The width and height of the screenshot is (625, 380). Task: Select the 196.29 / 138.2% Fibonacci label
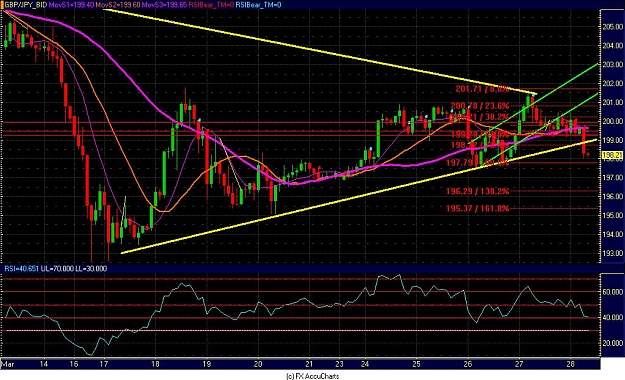477,191
